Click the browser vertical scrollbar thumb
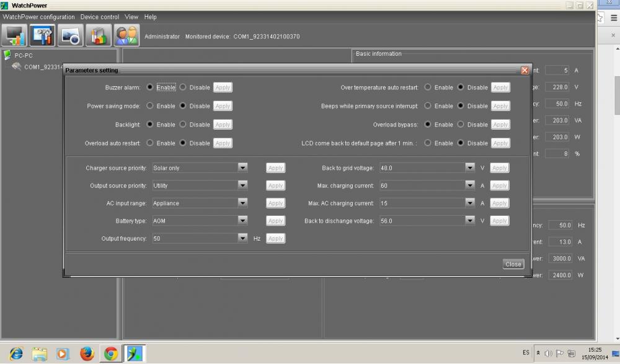The width and height of the screenshot is (620, 364). 617,95
